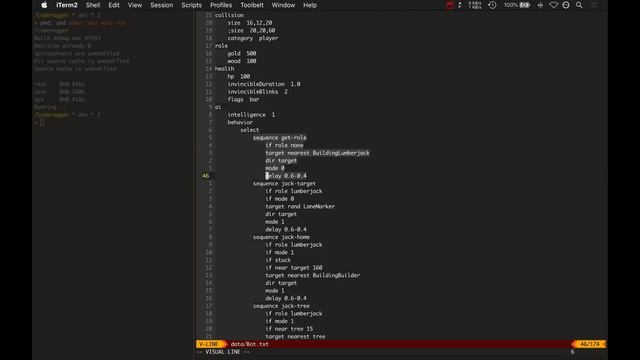Click the 'intelligence 1' line

tap(251, 115)
